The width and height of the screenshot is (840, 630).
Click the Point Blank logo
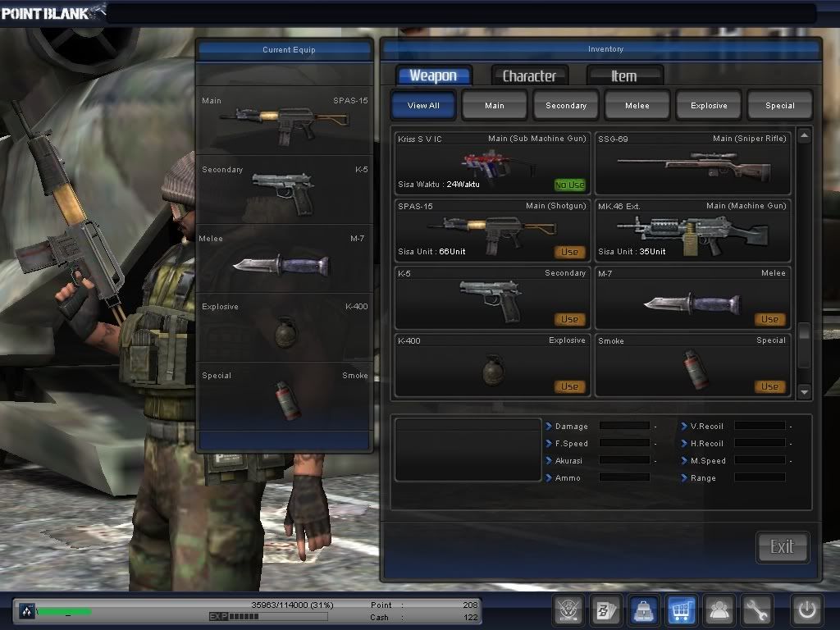click(x=52, y=12)
